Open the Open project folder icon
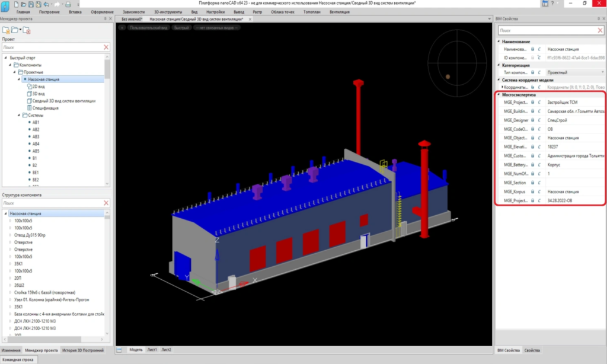607x364 pixels. (15, 30)
